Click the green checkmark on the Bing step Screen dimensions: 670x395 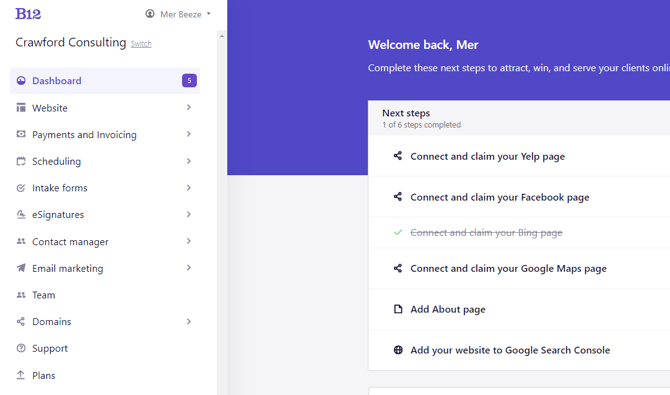point(398,232)
